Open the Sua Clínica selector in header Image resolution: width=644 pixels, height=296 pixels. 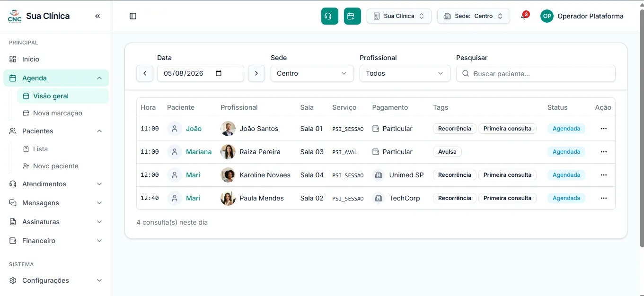(399, 16)
